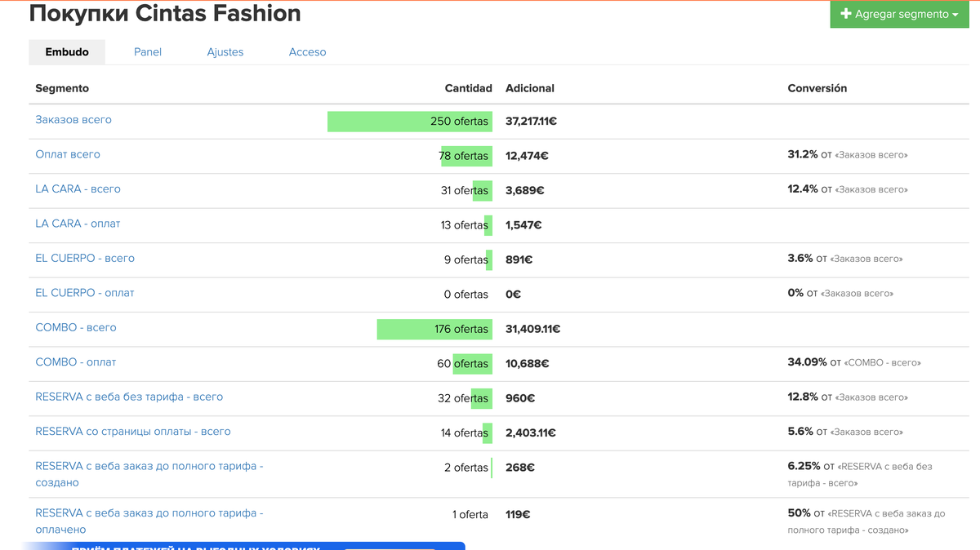The width and height of the screenshot is (980, 550).
Task: Open the COMBO - оплат segment
Action: 76,362
